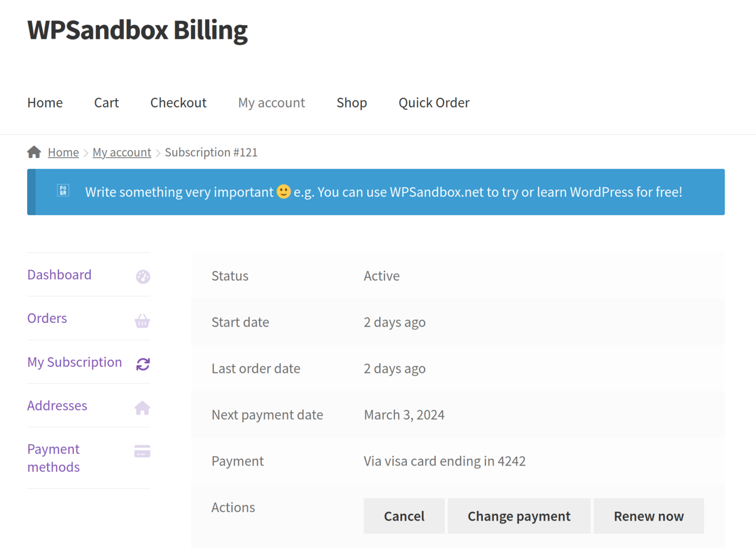Viewport: 756px width, 560px height.
Task: Click the Dashboard palette icon
Action: point(142,276)
